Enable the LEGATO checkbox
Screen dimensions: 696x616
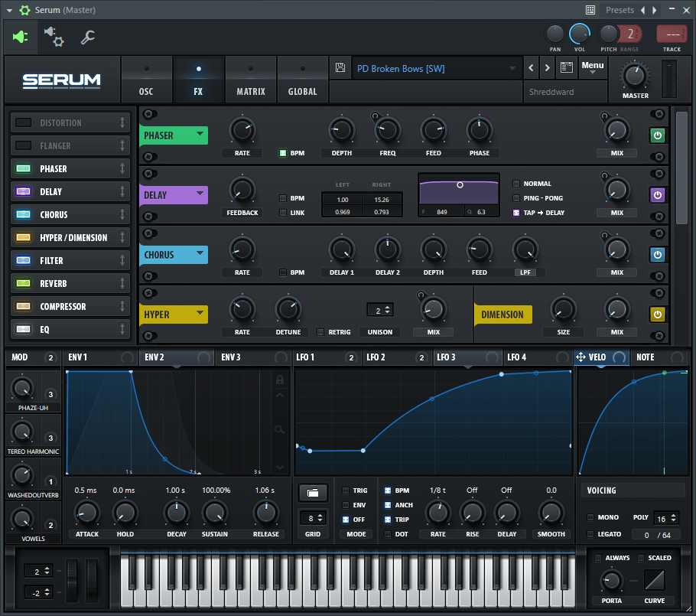point(590,534)
